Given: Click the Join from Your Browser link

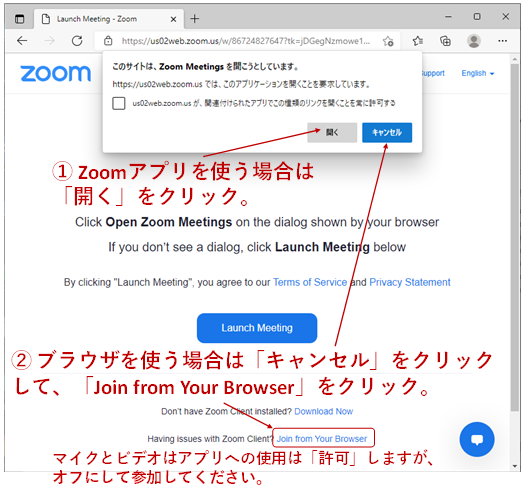Looking at the screenshot, I should pos(322,439).
